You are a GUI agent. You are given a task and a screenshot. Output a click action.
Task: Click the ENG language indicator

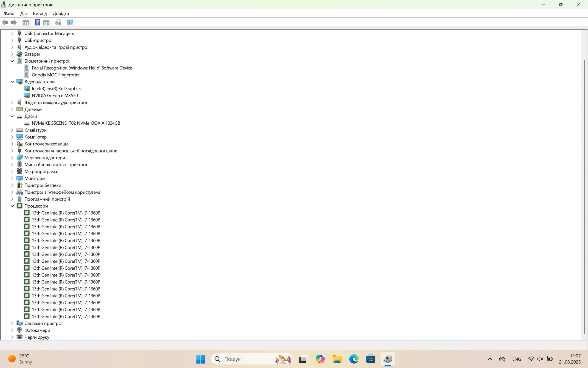517,359
